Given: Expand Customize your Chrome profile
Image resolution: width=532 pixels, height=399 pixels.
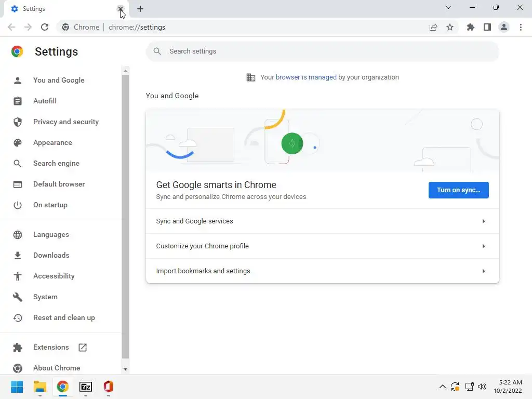Looking at the screenshot, I should click(x=322, y=246).
